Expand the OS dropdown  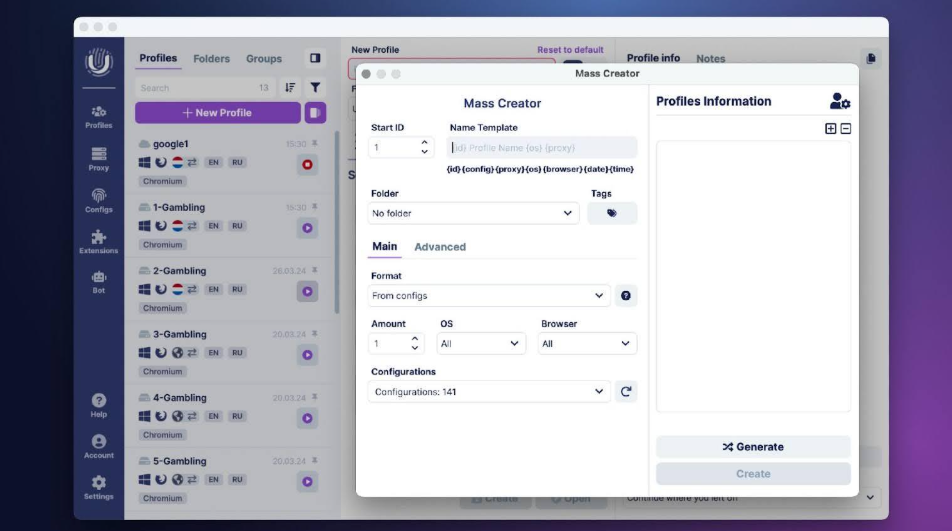[x=481, y=343]
